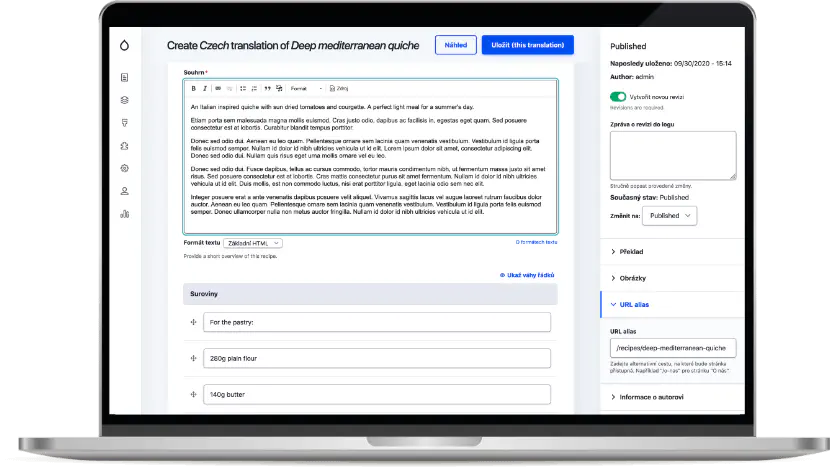Open the Content page icon in sidebar
The image size is (830, 468).
[124, 78]
